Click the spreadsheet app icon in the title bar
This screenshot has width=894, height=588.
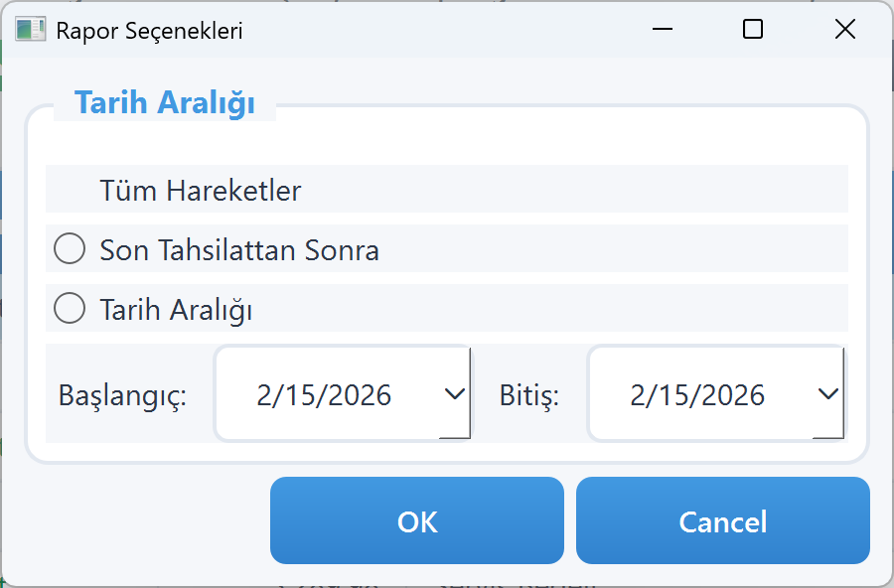coord(30,29)
